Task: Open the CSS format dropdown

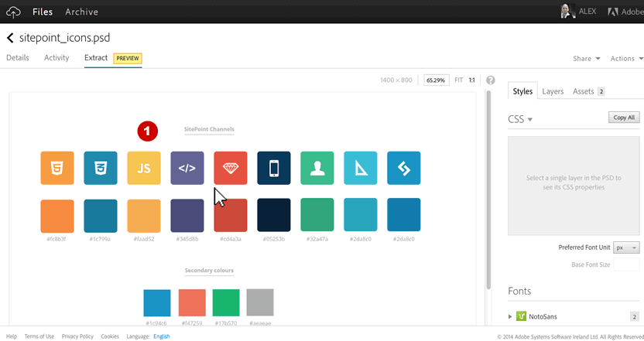Action: coord(520,119)
